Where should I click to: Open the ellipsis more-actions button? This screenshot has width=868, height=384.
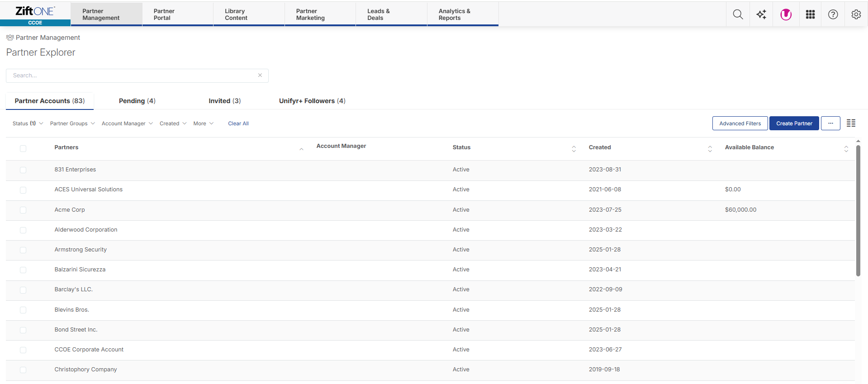[830, 123]
